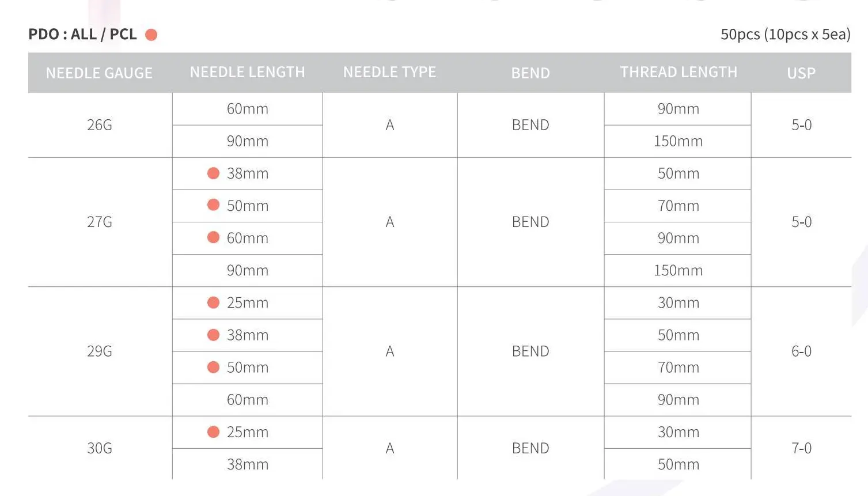Click the 6-0 USP cell

(801, 351)
